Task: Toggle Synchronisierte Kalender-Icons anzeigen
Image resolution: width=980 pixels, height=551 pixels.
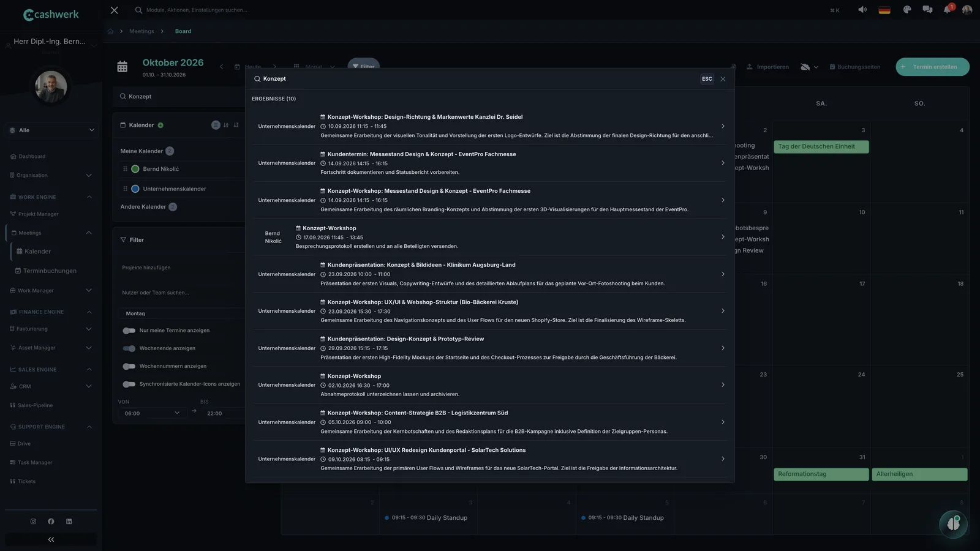Action: (x=129, y=384)
